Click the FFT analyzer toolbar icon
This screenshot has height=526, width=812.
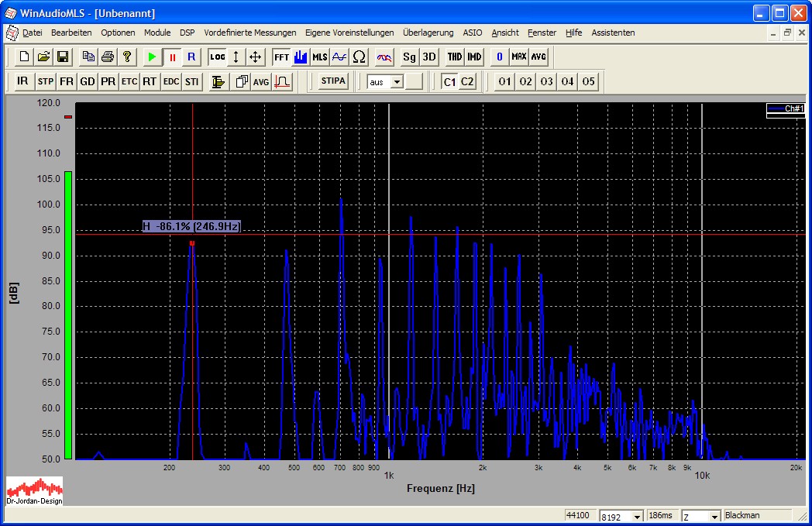pos(280,57)
